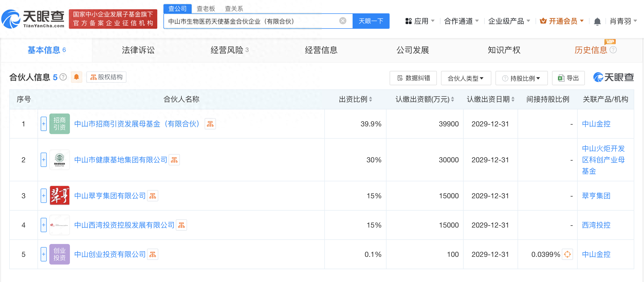Image resolution: width=644 pixels, height=282 pixels.
Task: Open link 中山市健康基地集团有限公司
Action: (x=121, y=160)
